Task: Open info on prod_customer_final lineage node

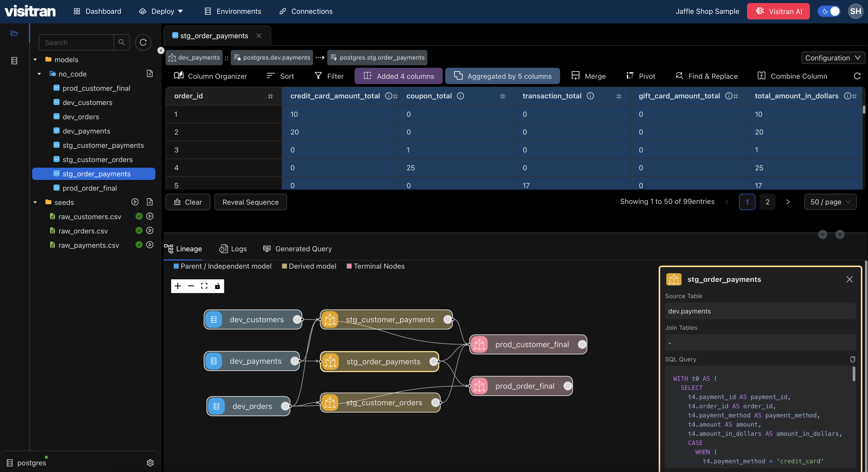Action: point(582,344)
